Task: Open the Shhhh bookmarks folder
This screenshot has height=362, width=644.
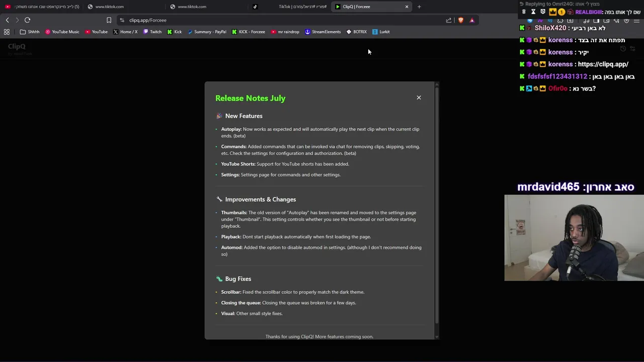Action: coord(30,32)
